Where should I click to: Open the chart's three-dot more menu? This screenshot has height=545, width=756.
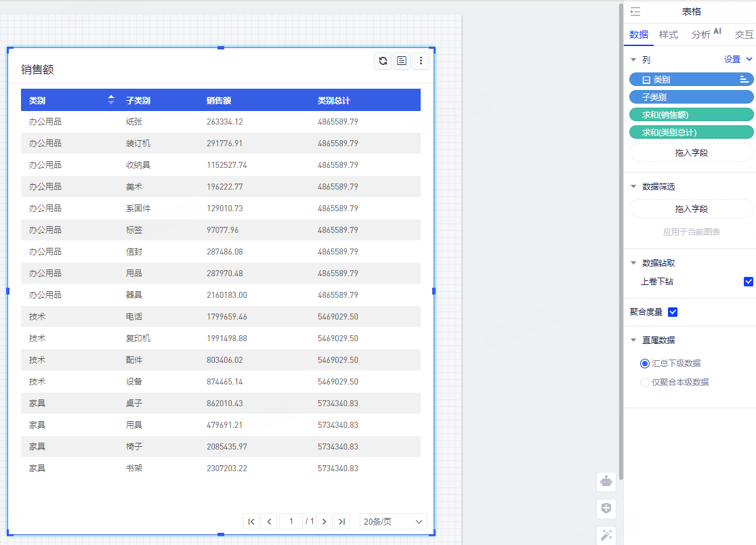pos(421,61)
